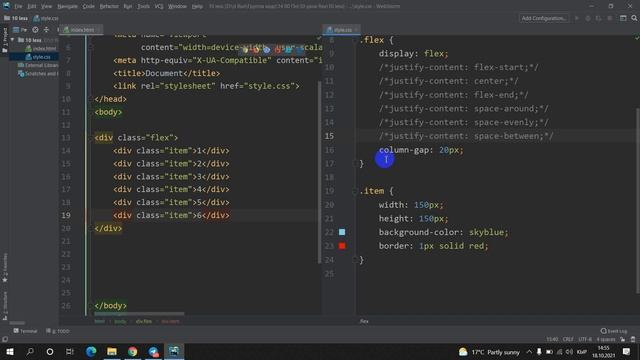Select style.css in the project tree
Viewport: 640px width, 360px height.
pyautogui.click(x=38, y=57)
